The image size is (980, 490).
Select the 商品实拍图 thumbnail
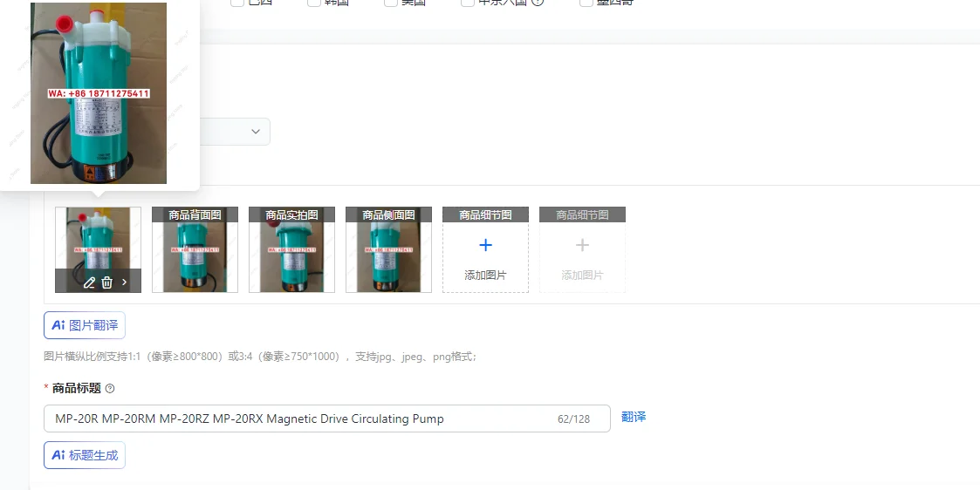(291, 249)
